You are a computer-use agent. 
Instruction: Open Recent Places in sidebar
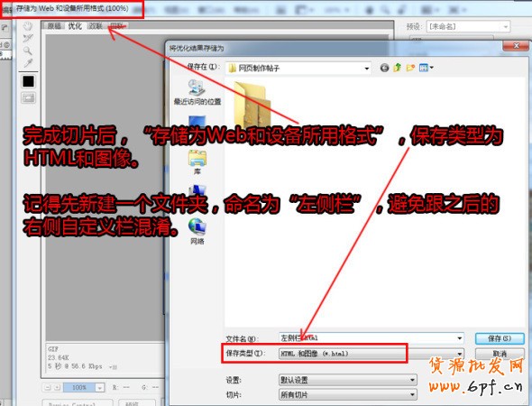tap(197, 92)
